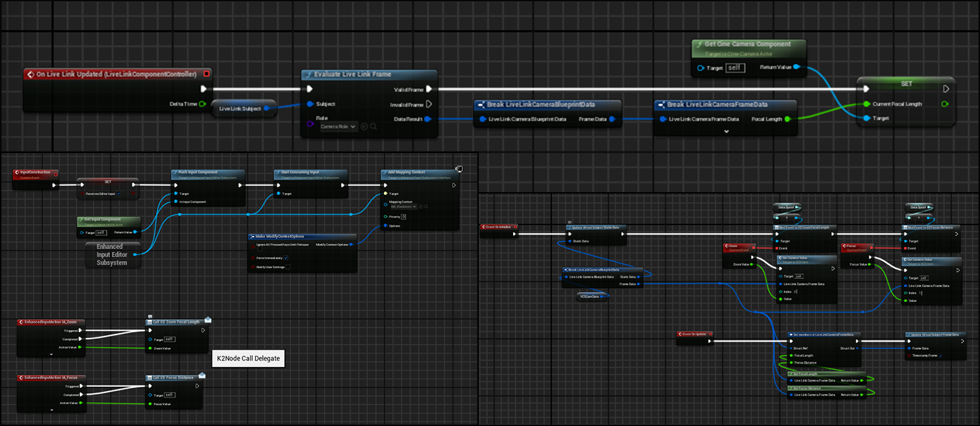Click the Live Link Subject variable node
This screenshot has width=980, height=426.
[x=238, y=109]
